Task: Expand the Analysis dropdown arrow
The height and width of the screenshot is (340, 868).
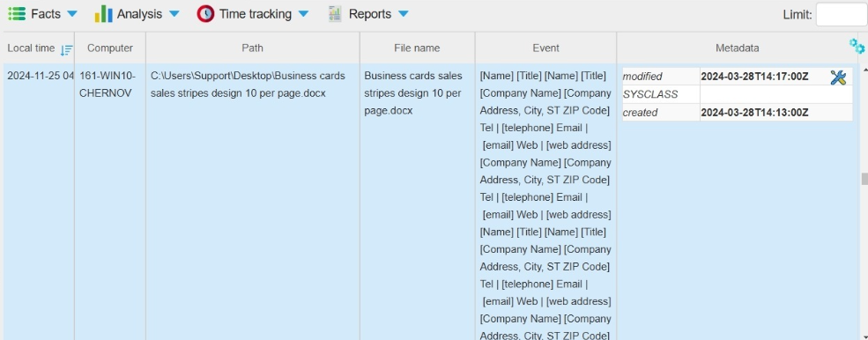Action: (x=174, y=14)
